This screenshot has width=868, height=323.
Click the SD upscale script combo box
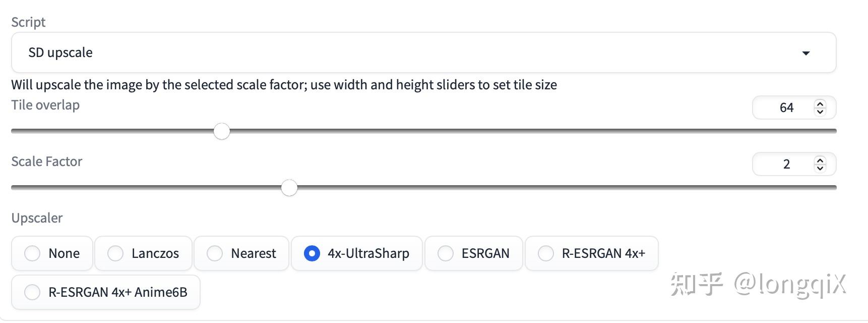(x=403, y=53)
